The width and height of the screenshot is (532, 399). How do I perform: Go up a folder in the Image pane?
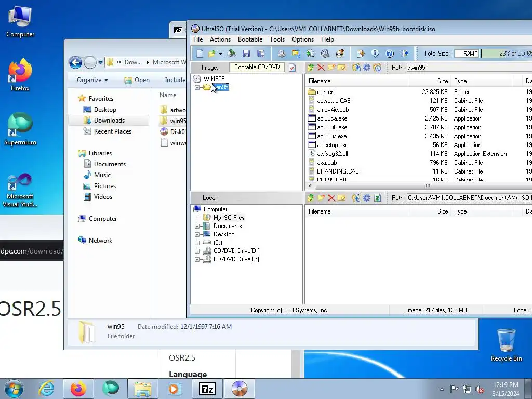coord(311,67)
